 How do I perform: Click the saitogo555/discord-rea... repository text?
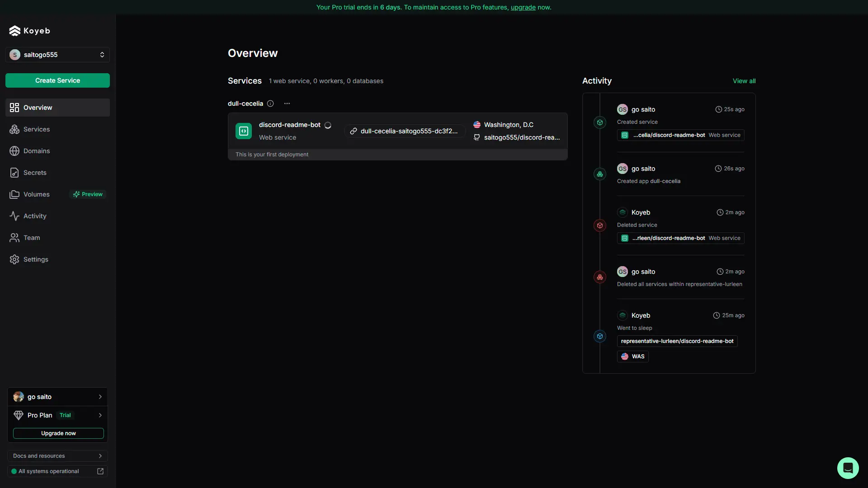point(522,137)
